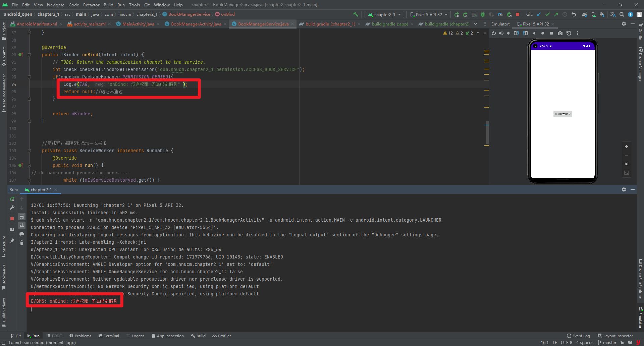Screen dimensions: 644x346
Task: Open the Refactor menu
Action: [91, 5]
